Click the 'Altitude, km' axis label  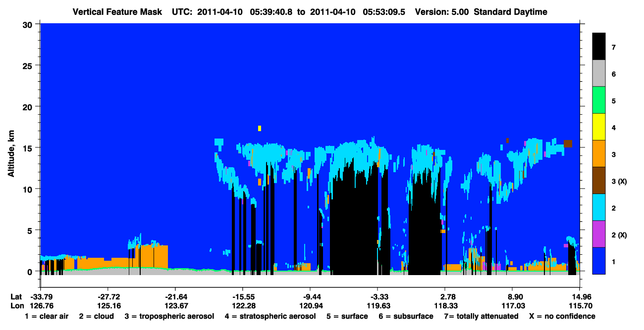click(x=11, y=154)
